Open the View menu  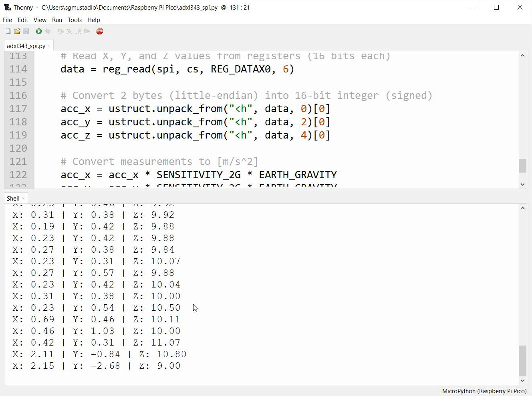click(x=40, y=20)
